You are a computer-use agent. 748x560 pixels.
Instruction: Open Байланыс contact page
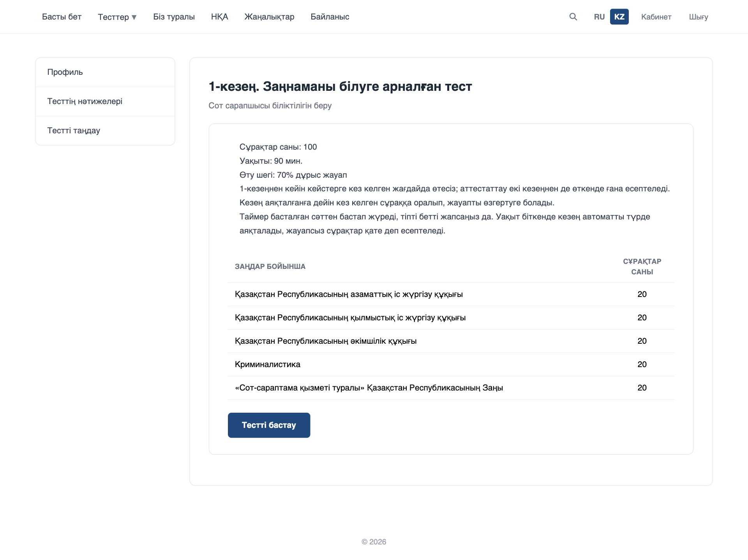330,17
